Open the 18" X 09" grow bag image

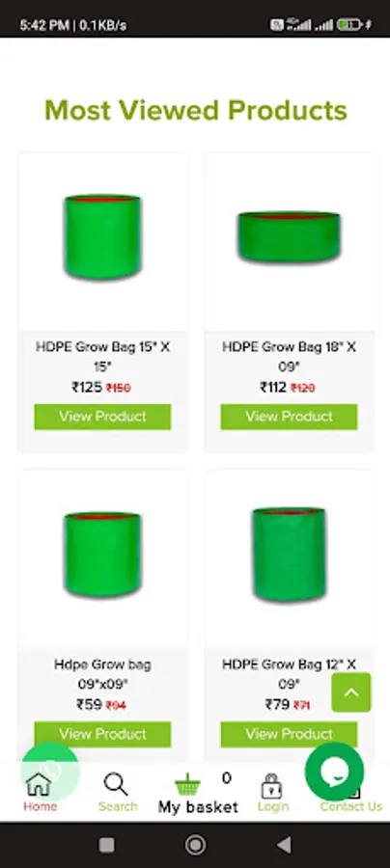click(290, 237)
